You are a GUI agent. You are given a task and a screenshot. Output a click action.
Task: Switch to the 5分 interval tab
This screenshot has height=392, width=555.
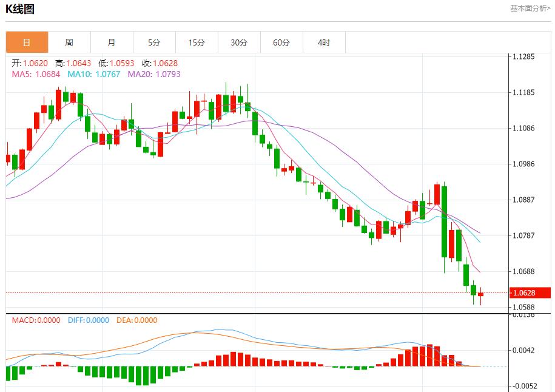(154, 42)
